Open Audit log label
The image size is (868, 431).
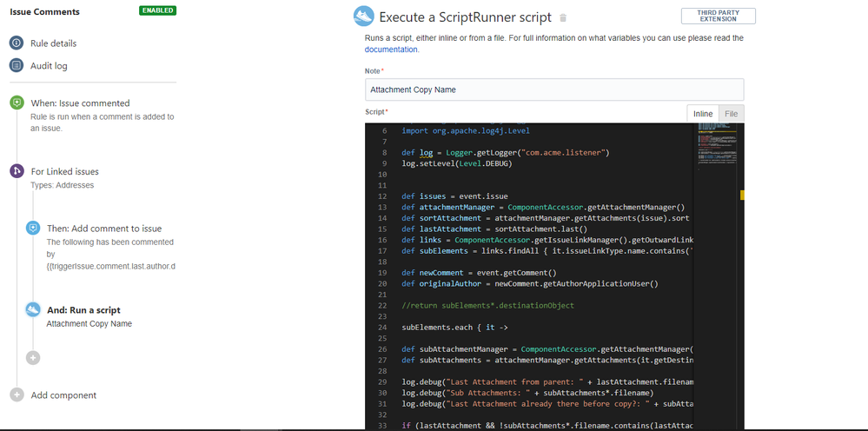(x=49, y=66)
